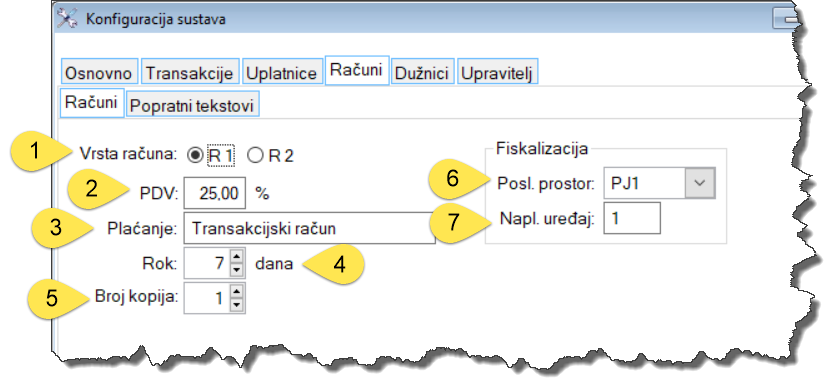The image size is (837, 391).
Task: Click the Napl. uređaj input field
Action: 632,218
